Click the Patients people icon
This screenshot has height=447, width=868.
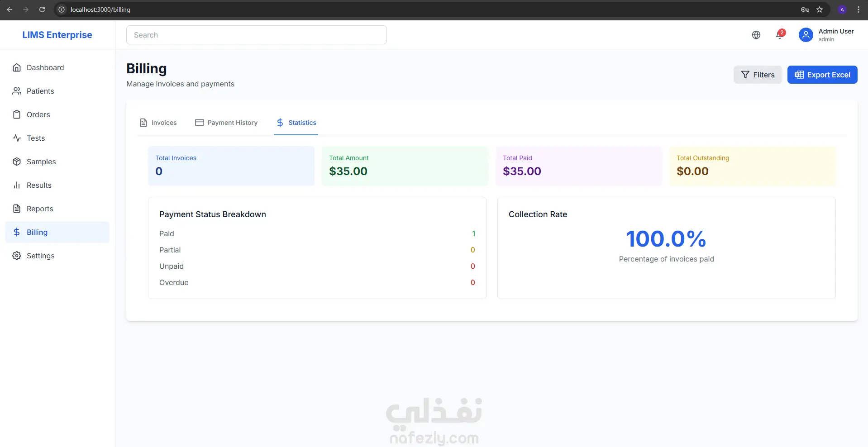coord(17,91)
